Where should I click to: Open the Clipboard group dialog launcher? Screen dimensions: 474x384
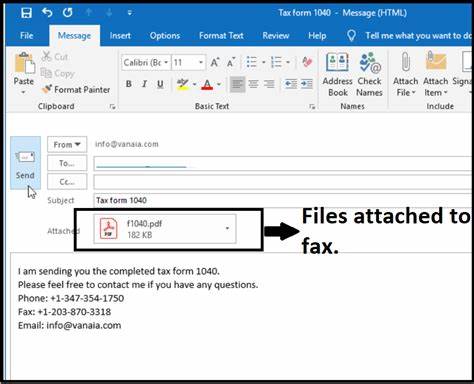click(113, 107)
